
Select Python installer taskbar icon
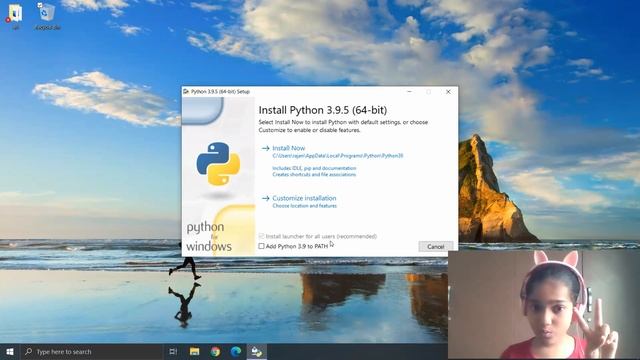point(257,351)
